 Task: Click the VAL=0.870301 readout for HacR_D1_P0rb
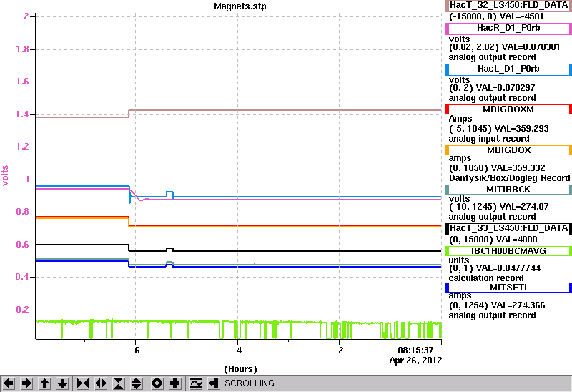click(x=531, y=47)
